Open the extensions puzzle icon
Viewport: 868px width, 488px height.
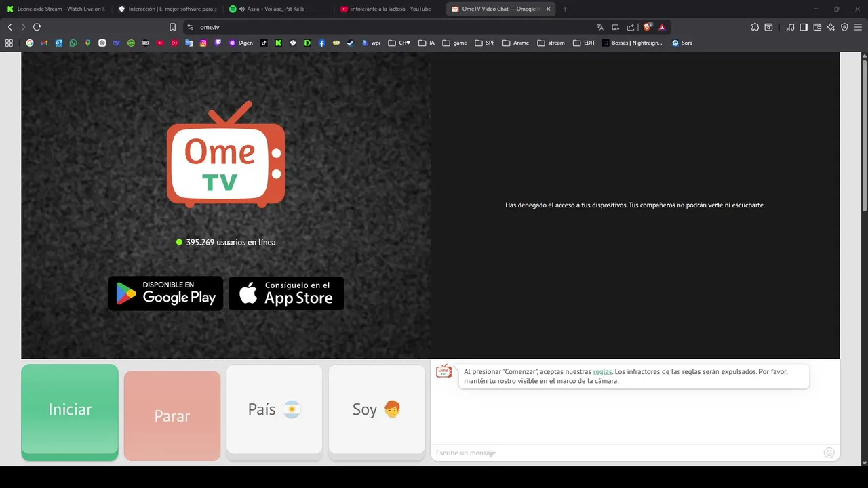click(x=755, y=27)
